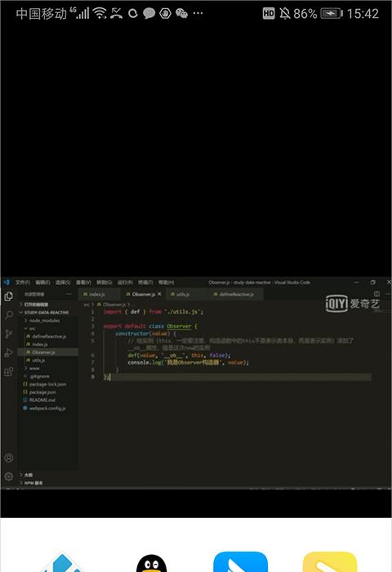Open the Explorer icon in activity bar
This screenshot has height=572, width=392.
(9, 296)
